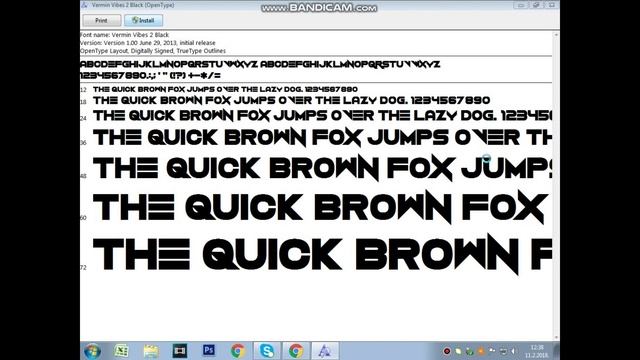Click the 'Font name: Vermin Vibes 2 Black' text

(124, 35)
